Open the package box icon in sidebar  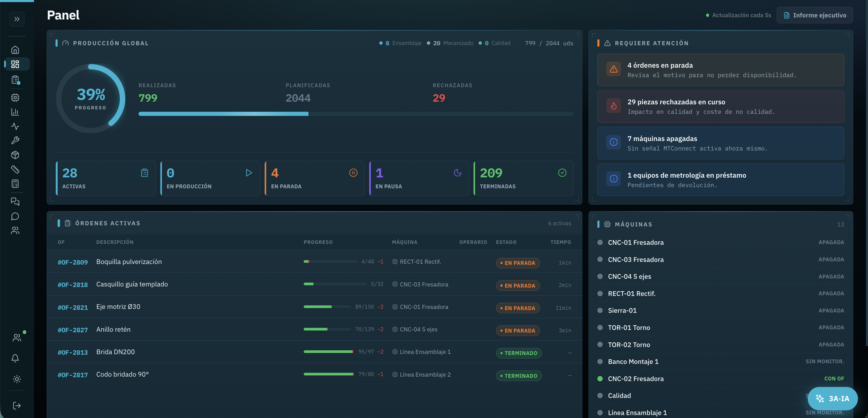[15, 155]
